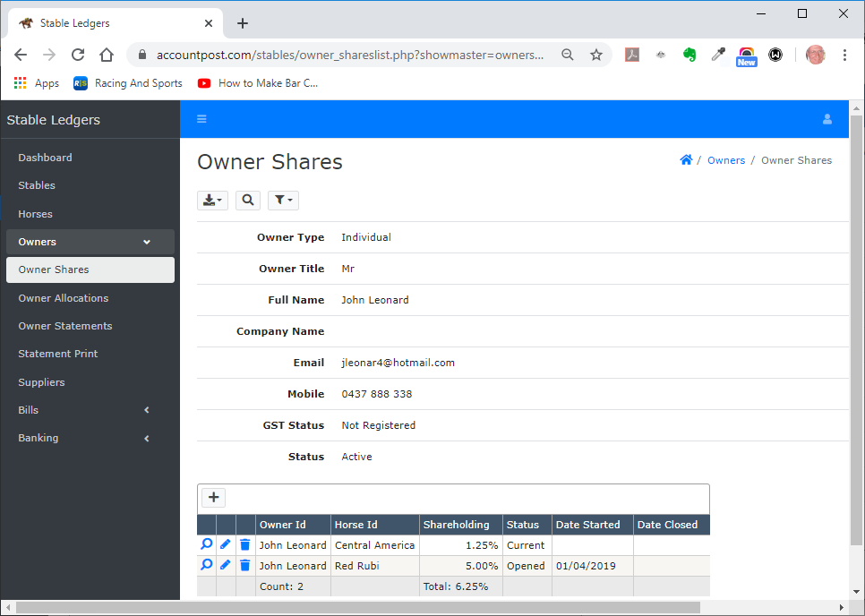Open the extension marked New

pos(747,56)
